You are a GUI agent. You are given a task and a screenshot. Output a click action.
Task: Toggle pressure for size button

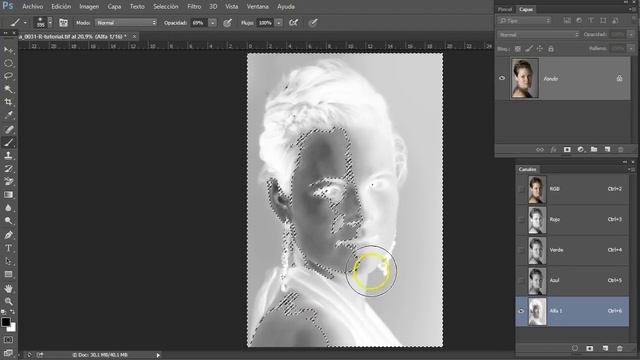pyautogui.click(x=313, y=23)
